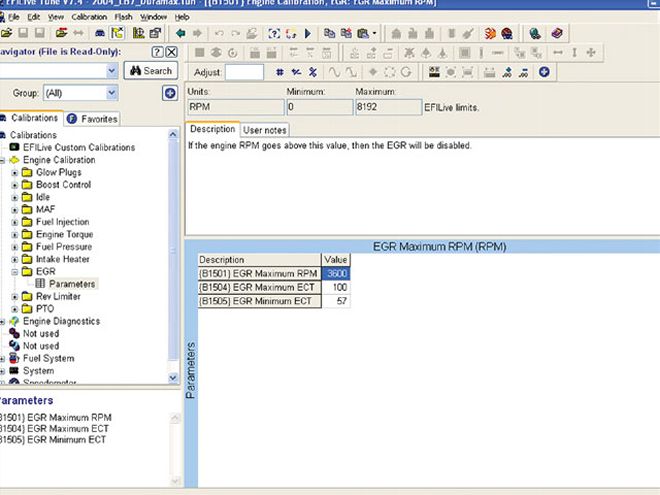This screenshot has width=660, height=495.
Task: Click blue plus circle in adjust toolbar
Action: pos(544,72)
